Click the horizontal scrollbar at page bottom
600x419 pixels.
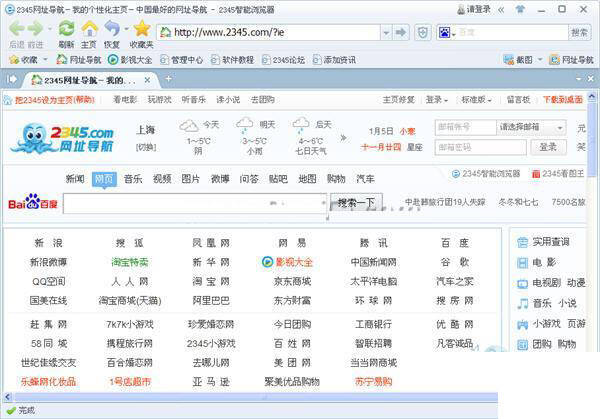click(x=251, y=397)
